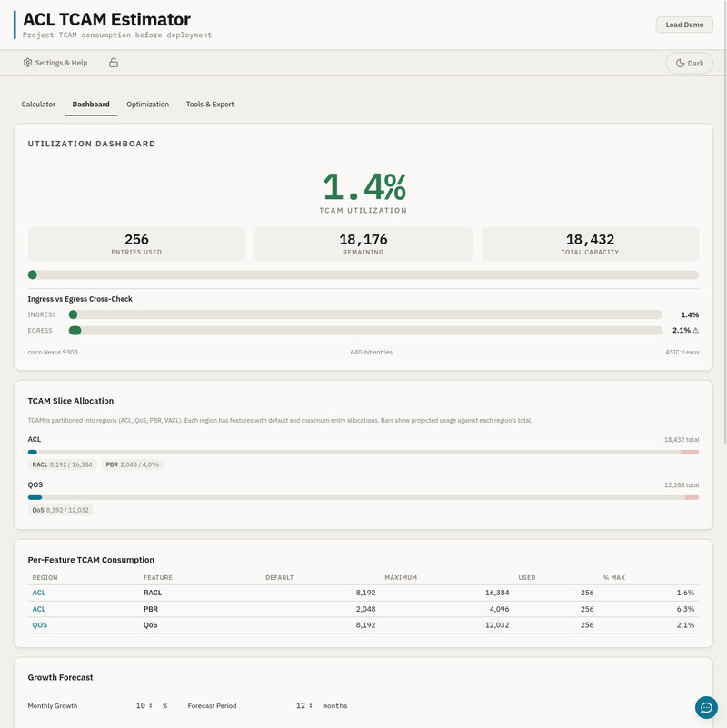The image size is (727, 728).
Task: Click the 18,176 Remaining card
Action: [x=363, y=244]
